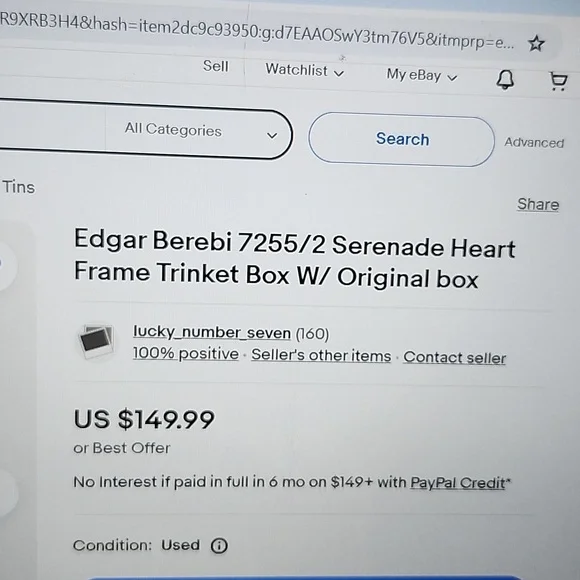Viewport: 580px width, 580px height.
Task: Expand the My eBay dropdown
Action: tap(422, 75)
